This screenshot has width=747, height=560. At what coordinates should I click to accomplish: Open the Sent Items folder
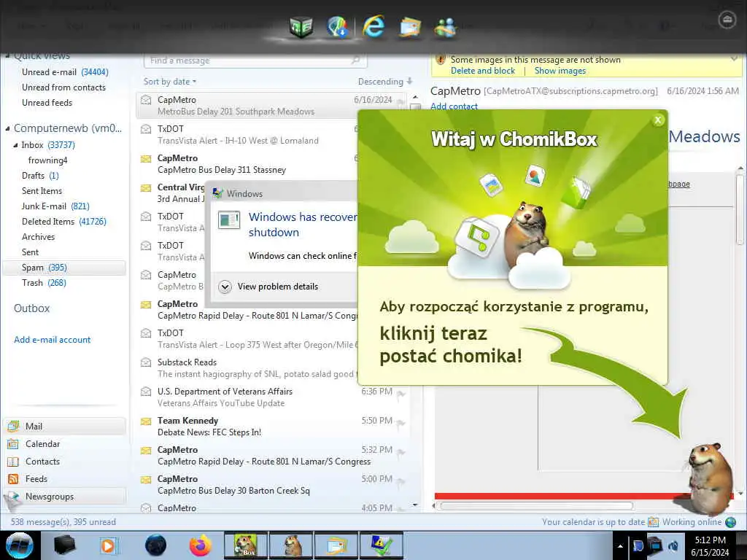point(42,190)
